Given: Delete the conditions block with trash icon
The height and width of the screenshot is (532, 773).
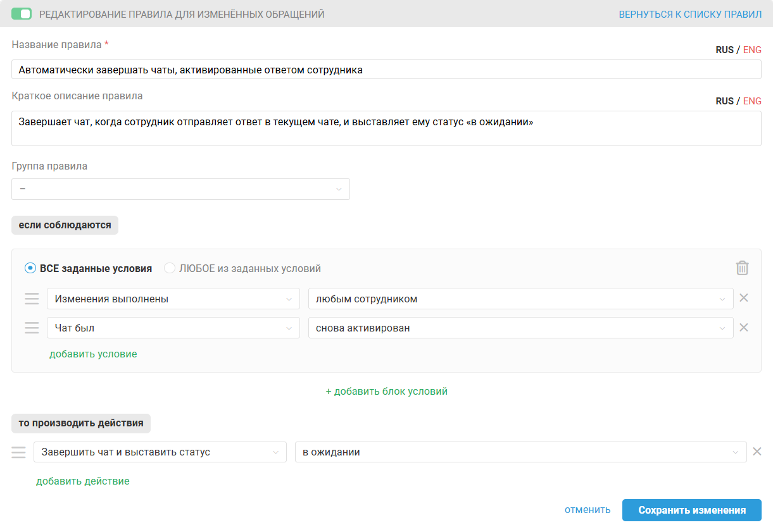Looking at the screenshot, I should point(742,268).
